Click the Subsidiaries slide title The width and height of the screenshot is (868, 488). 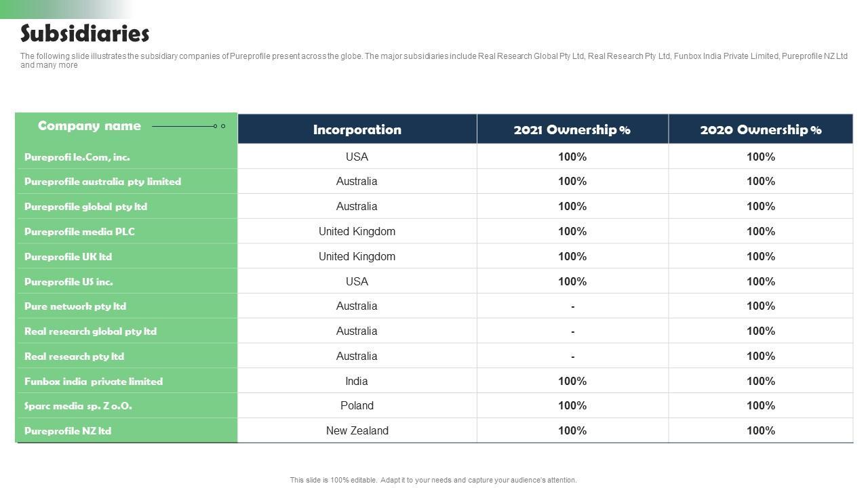point(85,33)
